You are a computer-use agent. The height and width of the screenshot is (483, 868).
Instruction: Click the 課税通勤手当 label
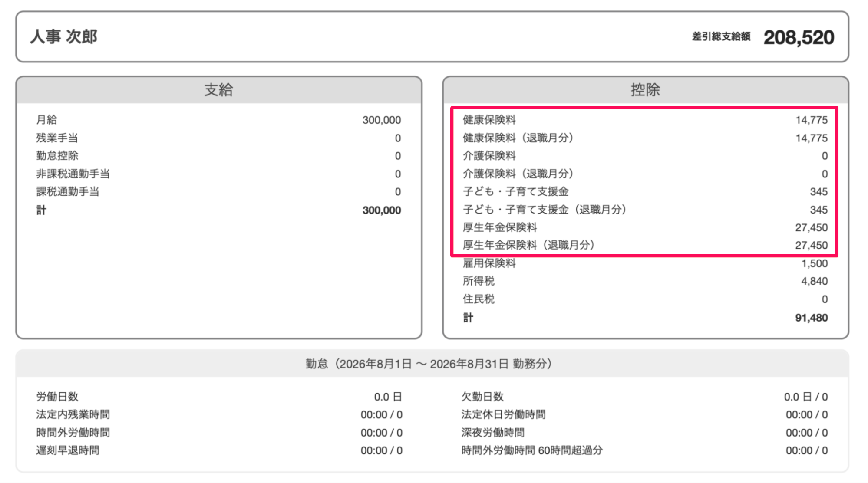[x=68, y=192]
